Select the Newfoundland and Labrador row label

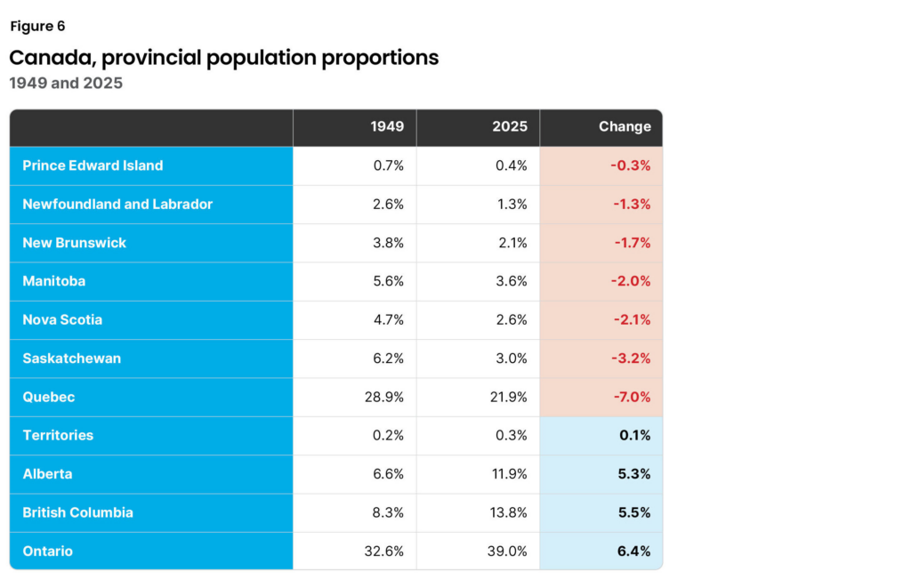tap(117, 204)
